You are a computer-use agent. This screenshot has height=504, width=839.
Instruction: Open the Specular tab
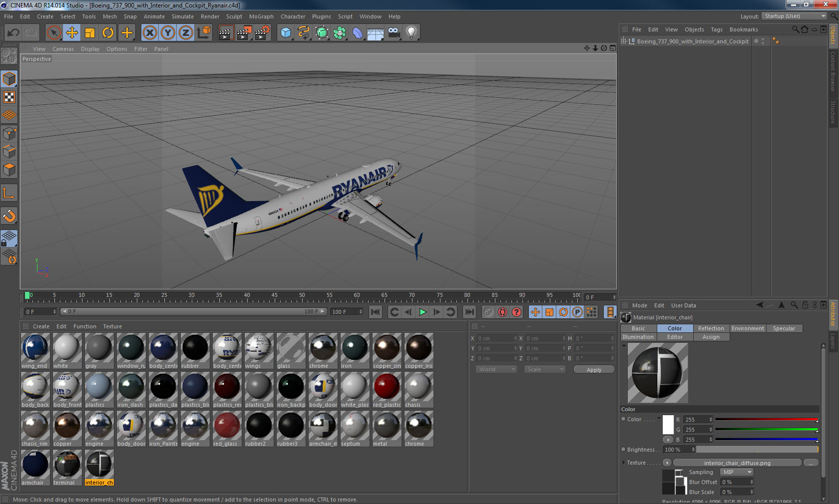tap(784, 328)
